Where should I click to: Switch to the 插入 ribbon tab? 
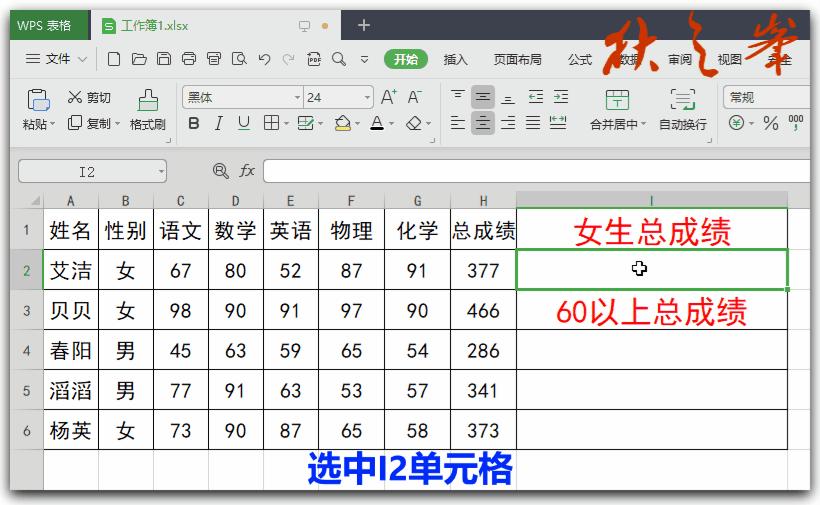click(455, 60)
